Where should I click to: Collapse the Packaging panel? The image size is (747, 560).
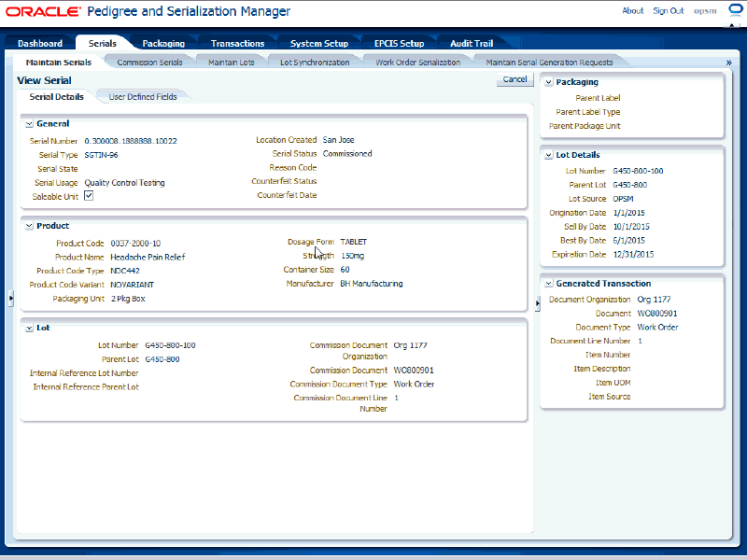pos(548,82)
